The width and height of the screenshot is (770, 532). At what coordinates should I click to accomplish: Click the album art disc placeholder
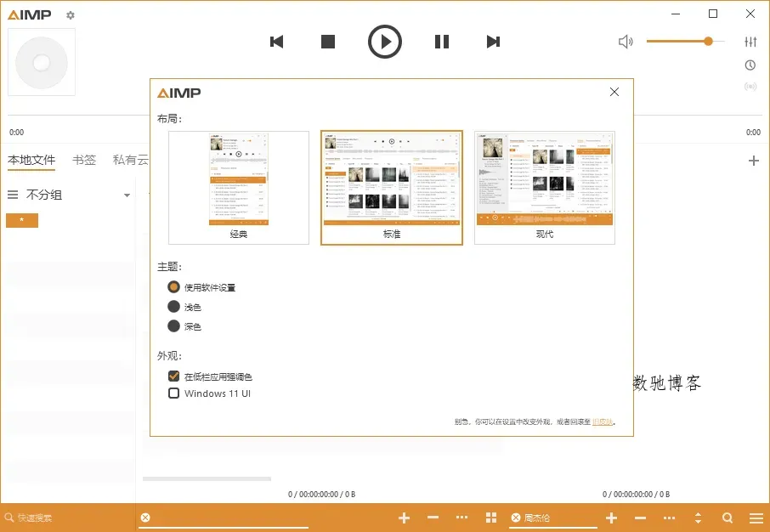[42, 62]
